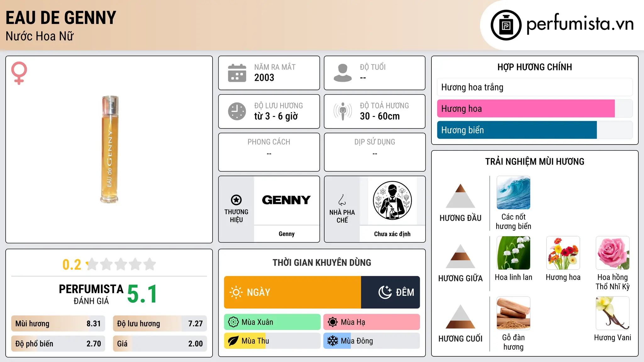Click the Mùa Hạ season bar

click(372, 322)
